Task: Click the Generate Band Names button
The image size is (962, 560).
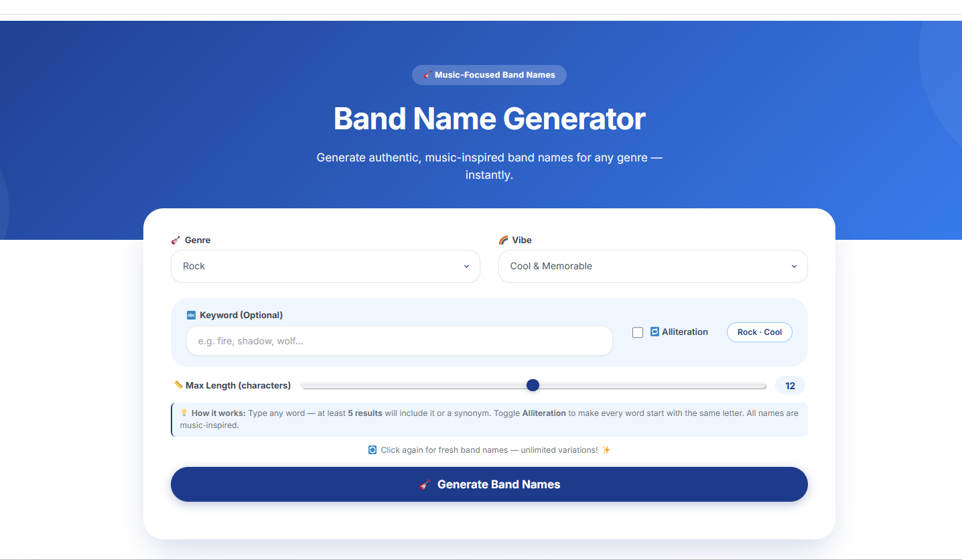Action: point(489,484)
